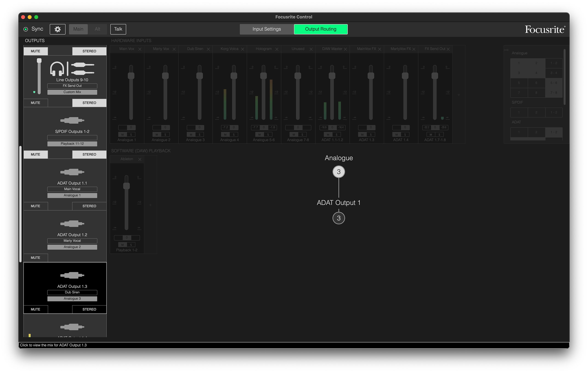Remove the Ableton playback channel with its X

pyautogui.click(x=140, y=159)
